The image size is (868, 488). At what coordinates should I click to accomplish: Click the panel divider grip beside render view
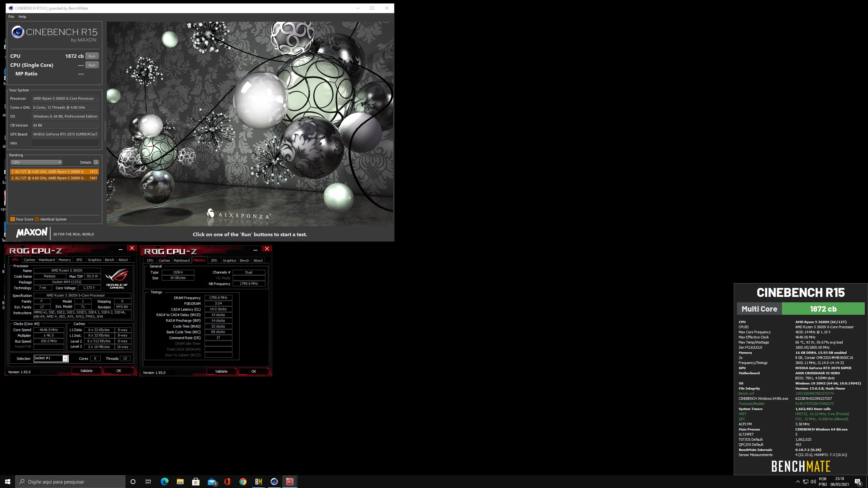(105, 131)
